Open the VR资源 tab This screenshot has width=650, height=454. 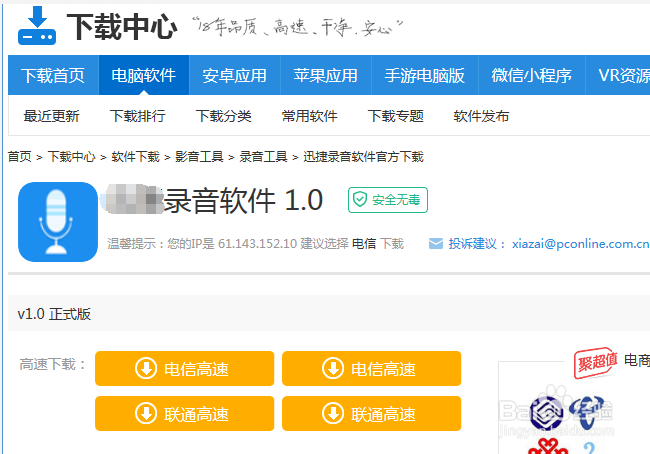pos(618,75)
